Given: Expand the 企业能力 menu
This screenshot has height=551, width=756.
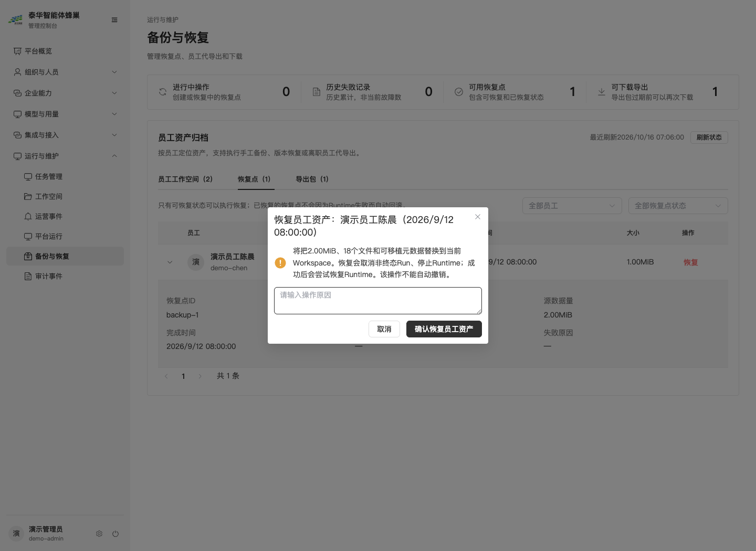Looking at the screenshot, I should tap(65, 93).
